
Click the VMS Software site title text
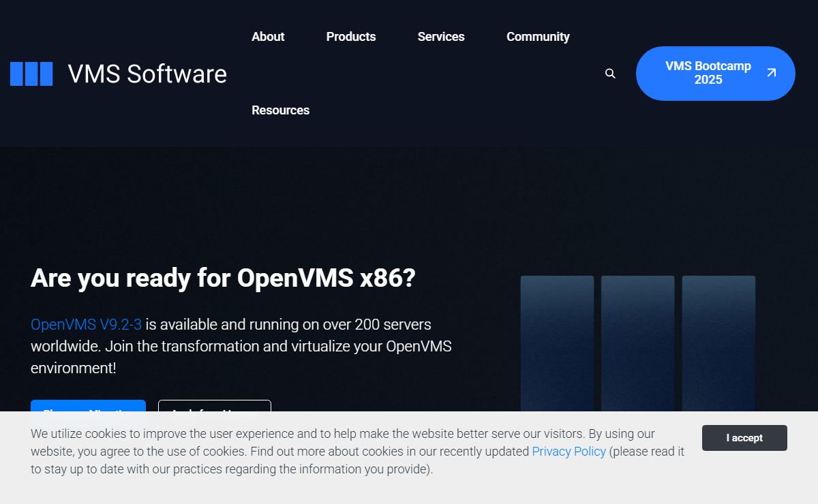(x=147, y=74)
